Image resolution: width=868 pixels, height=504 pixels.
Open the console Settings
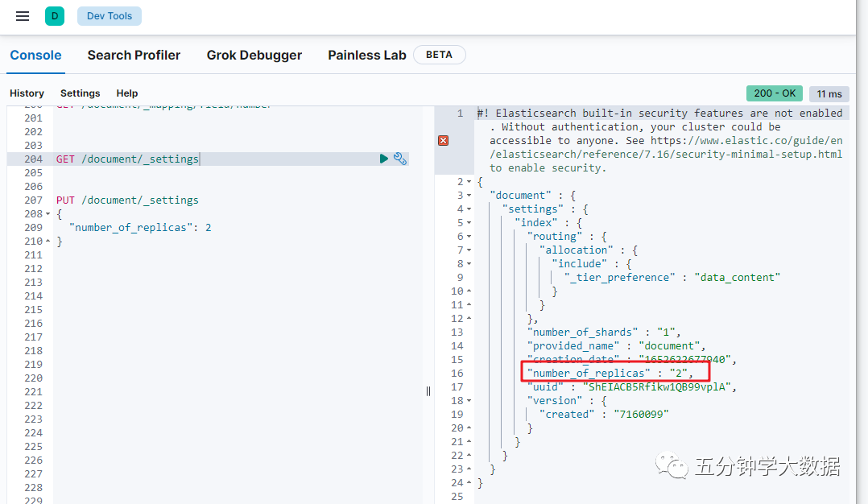80,93
